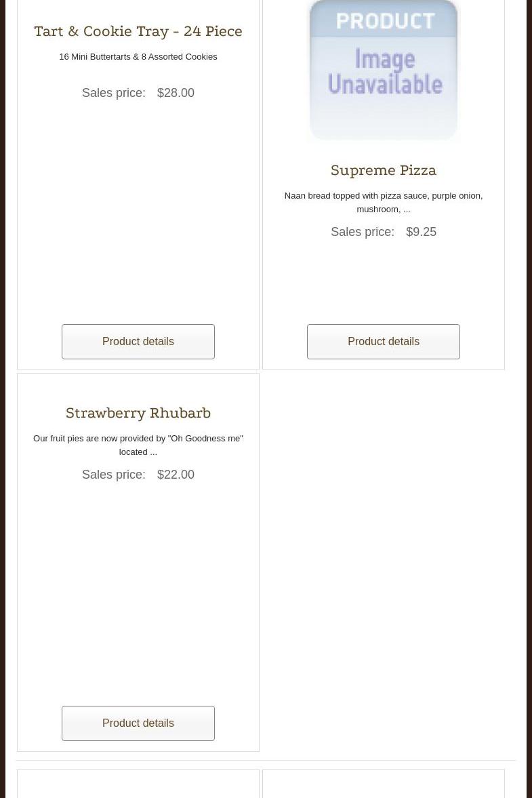Image resolution: width=532 pixels, height=798 pixels.
Task: Click the fruit pies description text
Action: point(138,445)
